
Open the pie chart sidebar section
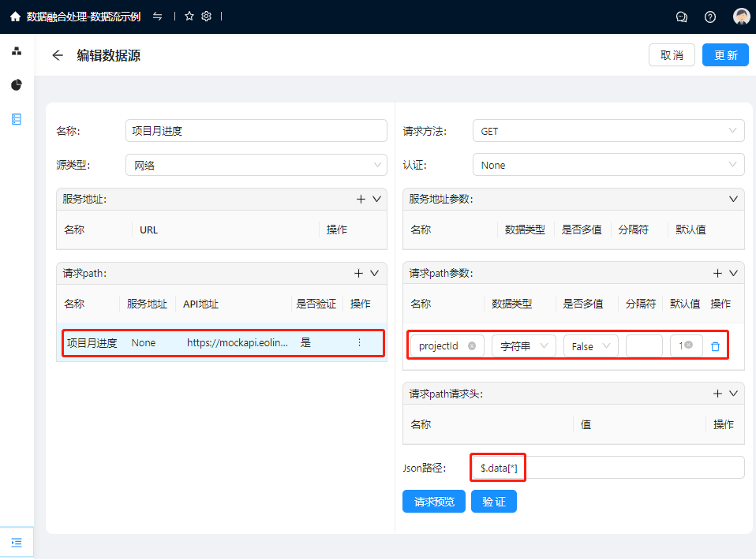click(17, 85)
